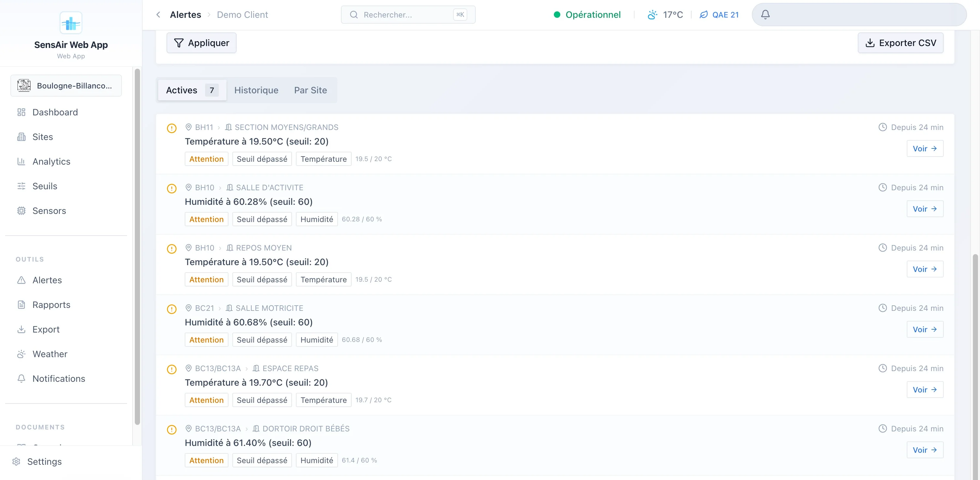980x480 pixels.
Task: Click Température tag on ESPACE REPAS alert
Action: tap(323, 400)
